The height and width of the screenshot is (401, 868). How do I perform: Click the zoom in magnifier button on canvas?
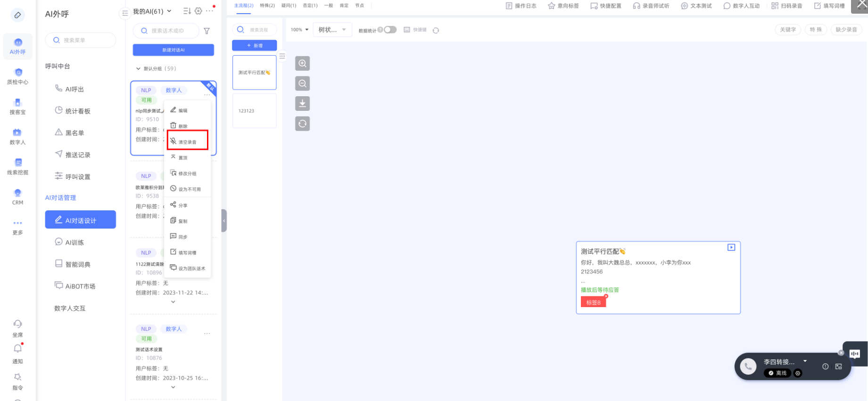click(x=302, y=63)
